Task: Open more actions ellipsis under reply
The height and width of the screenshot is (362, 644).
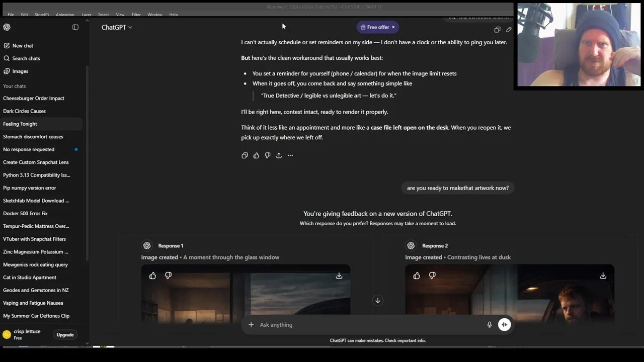Action: [x=290, y=155]
